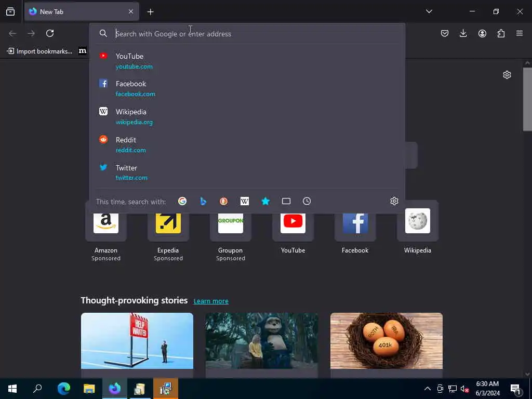The image size is (532, 399).
Task: Open a new tab with plus button
Action: click(x=150, y=12)
